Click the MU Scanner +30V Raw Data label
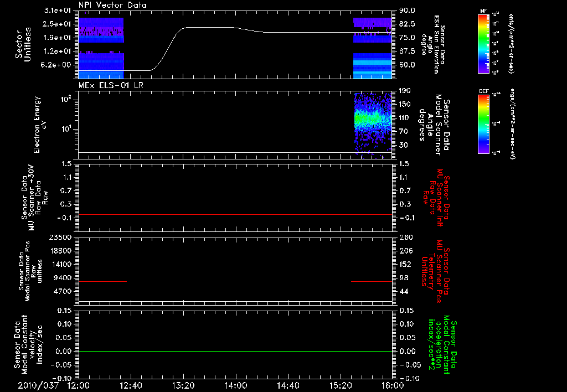 coord(34,198)
